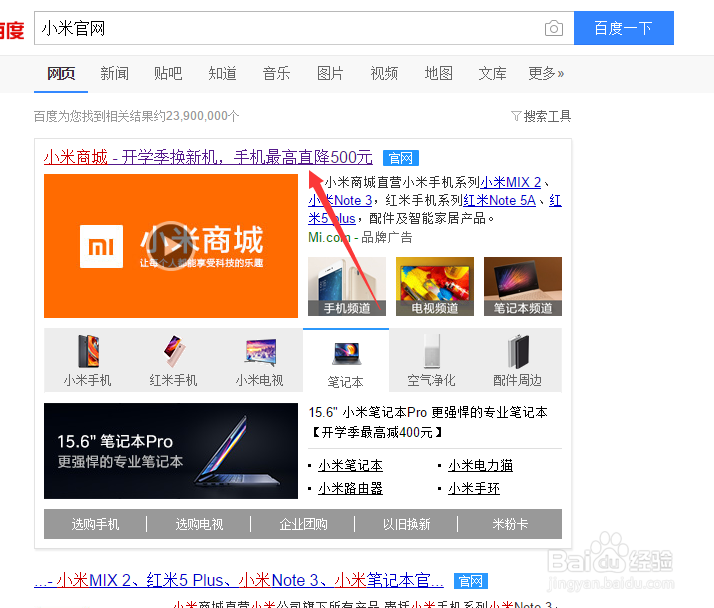
Task: Open the 手机频道 thumbnail
Action: 347,286
